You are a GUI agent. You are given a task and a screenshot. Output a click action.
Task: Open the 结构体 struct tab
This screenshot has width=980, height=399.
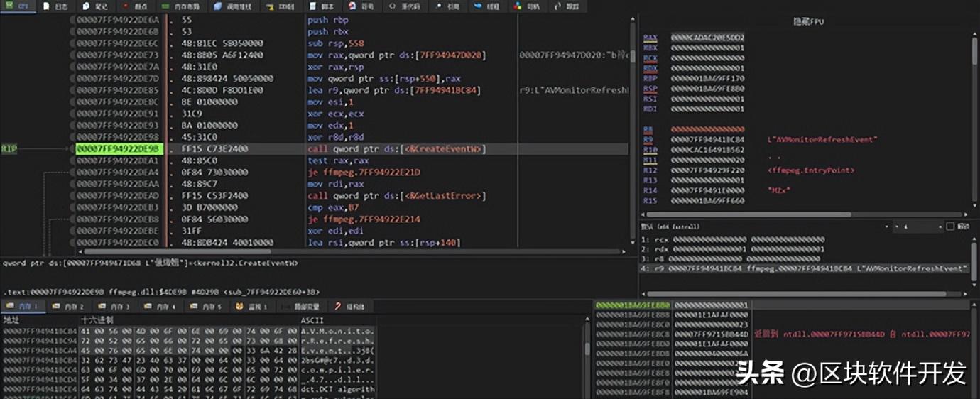(349, 307)
